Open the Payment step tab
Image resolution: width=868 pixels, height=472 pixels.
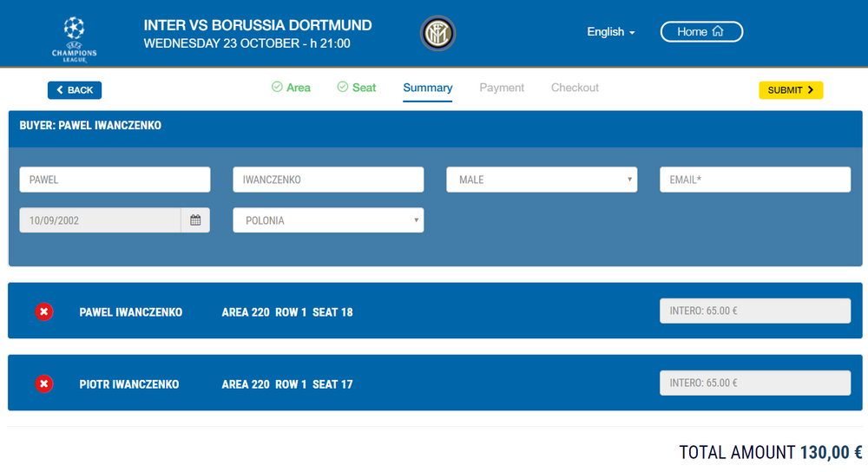coord(502,88)
